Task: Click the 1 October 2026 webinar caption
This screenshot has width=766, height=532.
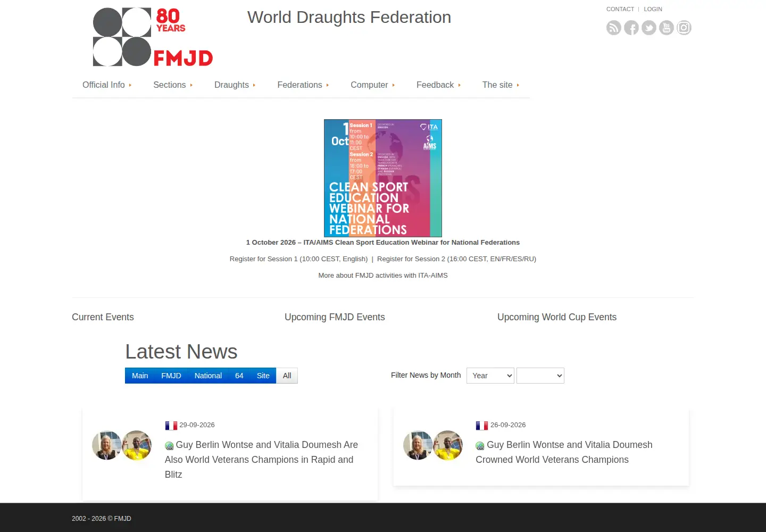Action: (x=383, y=243)
